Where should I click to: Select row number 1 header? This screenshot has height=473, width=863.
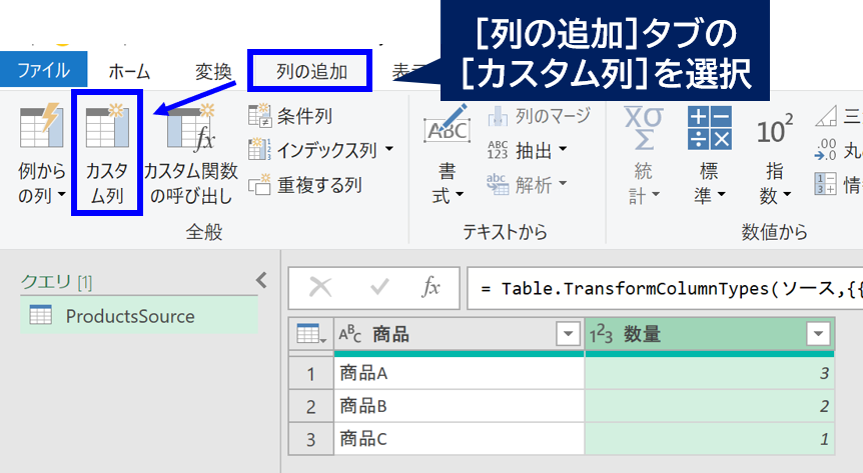tap(311, 374)
